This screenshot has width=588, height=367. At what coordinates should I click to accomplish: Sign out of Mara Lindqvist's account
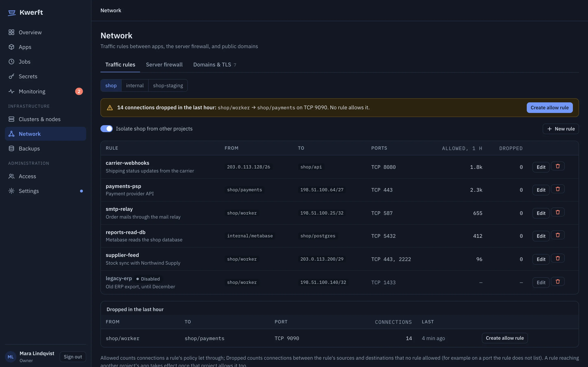pos(73,357)
